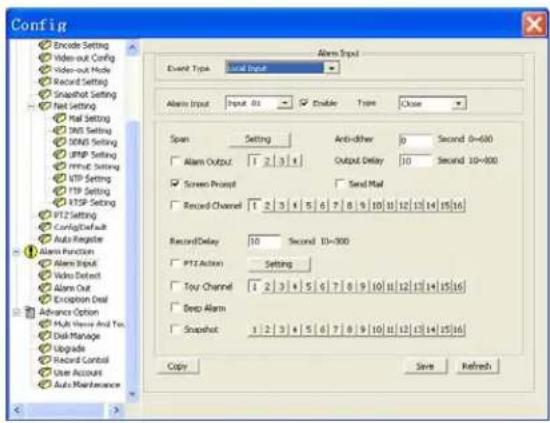The image size is (550, 423).
Task: Click the Alarm Out tree icon
Action: pyautogui.click(x=45, y=288)
